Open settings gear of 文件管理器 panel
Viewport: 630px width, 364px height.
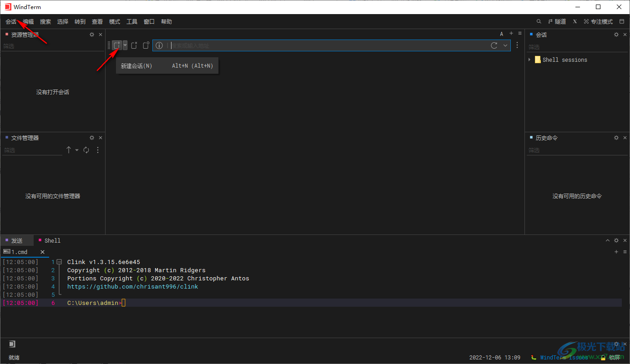[x=92, y=138]
